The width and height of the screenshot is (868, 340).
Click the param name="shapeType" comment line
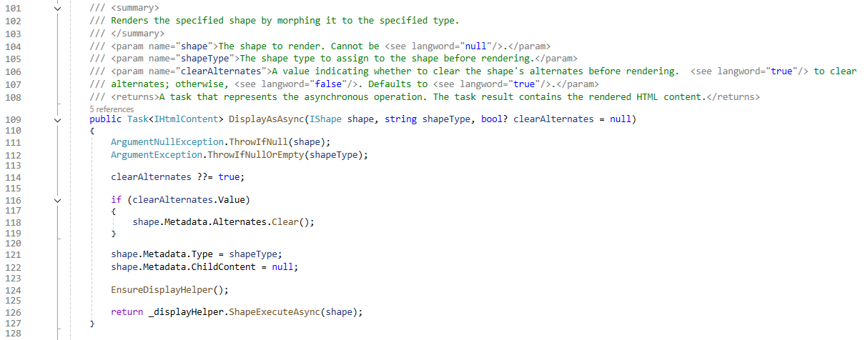pyautogui.click(x=334, y=59)
